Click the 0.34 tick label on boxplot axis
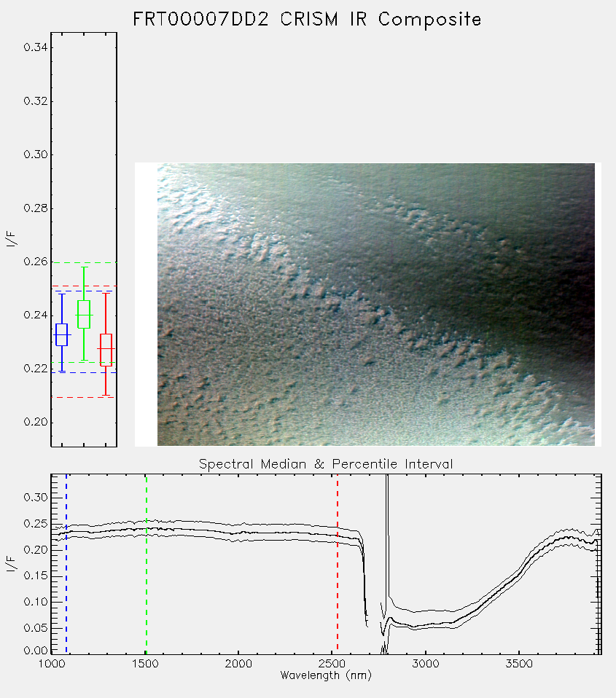616x698 pixels. pos(36,47)
